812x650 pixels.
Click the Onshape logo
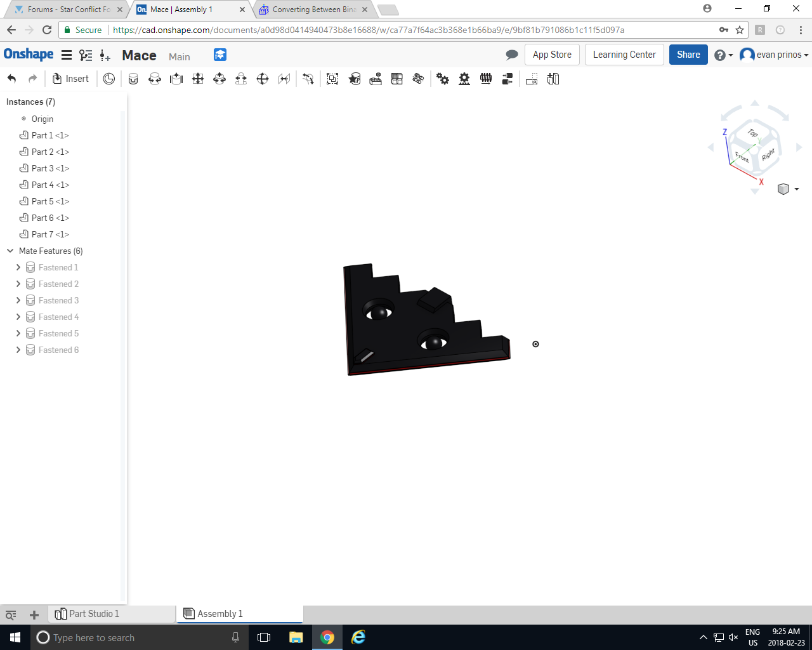(29, 55)
